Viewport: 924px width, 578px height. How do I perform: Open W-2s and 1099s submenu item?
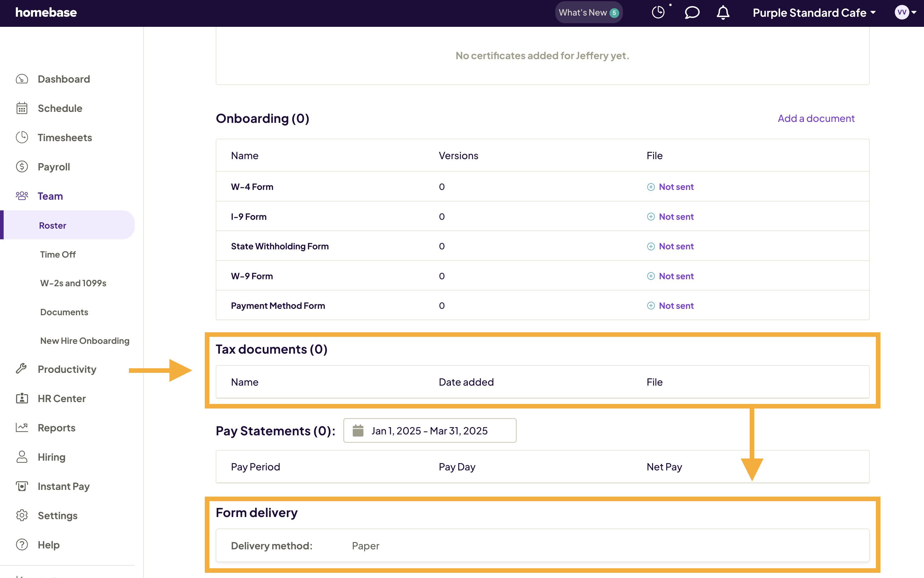tap(73, 283)
